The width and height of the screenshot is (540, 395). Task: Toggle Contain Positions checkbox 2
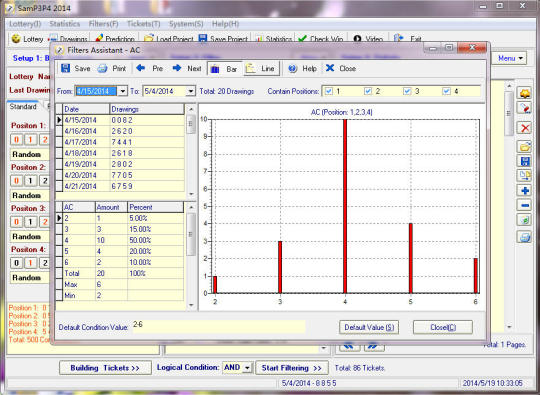pos(368,91)
